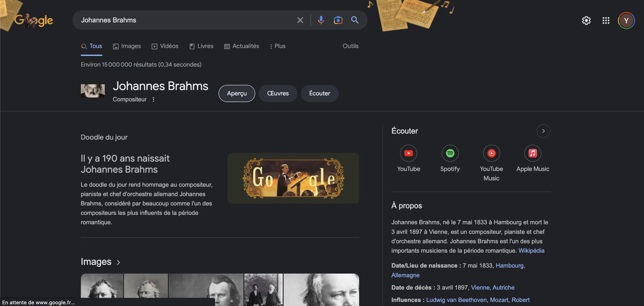Open the Google apps grid

606,20
